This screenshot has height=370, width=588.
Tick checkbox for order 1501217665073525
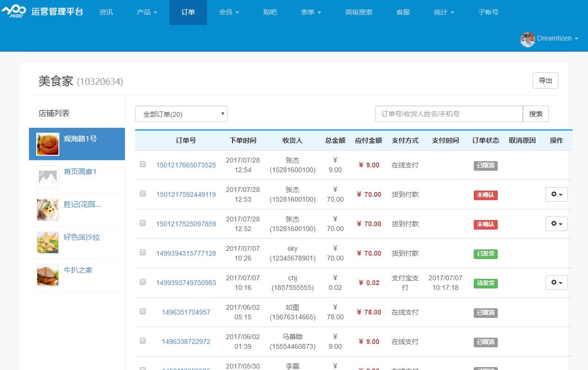143,164
